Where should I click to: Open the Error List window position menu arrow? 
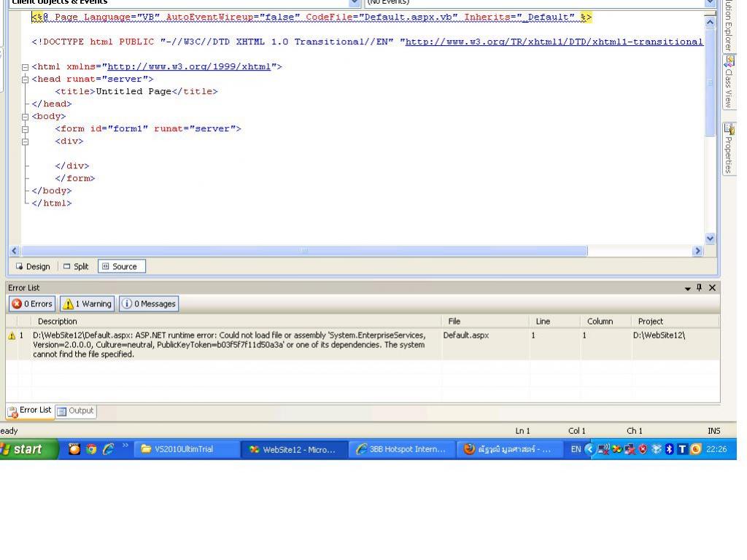pos(687,288)
